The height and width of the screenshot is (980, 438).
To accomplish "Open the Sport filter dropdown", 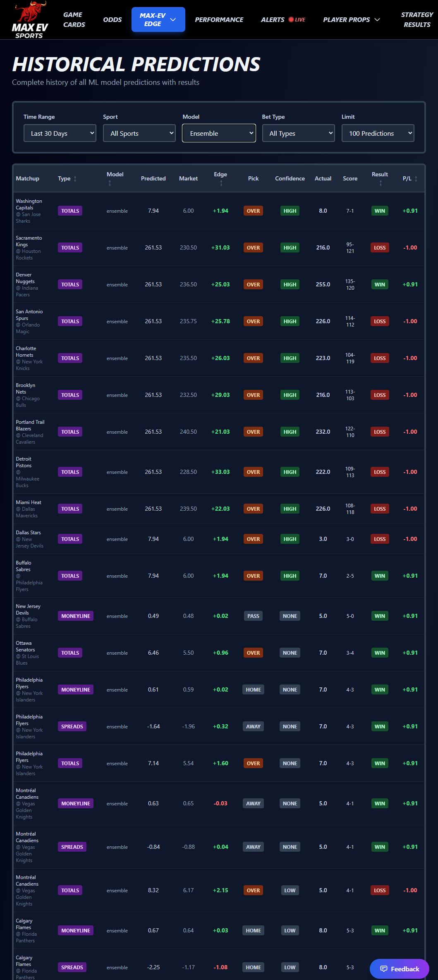I will click(x=139, y=133).
